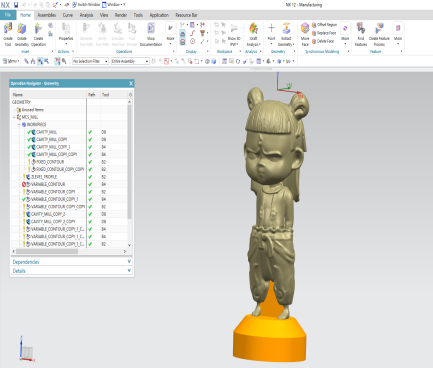
Task: Collapse the WORKPIECE tree node
Action: tap(19, 125)
